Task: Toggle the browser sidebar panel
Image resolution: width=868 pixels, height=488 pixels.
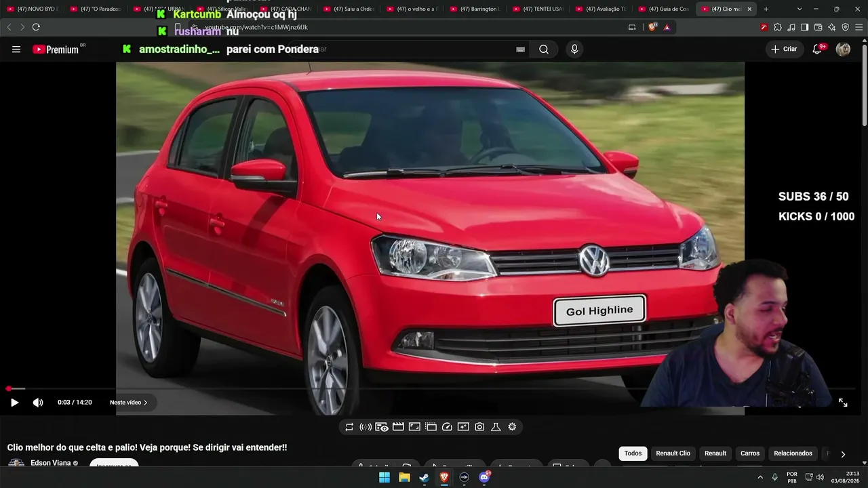Action: (804, 27)
